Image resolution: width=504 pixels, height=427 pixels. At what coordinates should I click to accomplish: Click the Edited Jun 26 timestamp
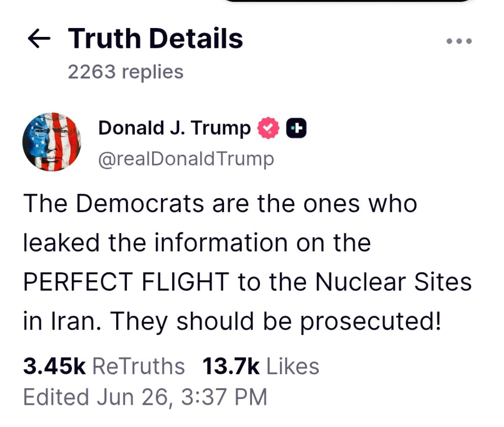[145, 396]
